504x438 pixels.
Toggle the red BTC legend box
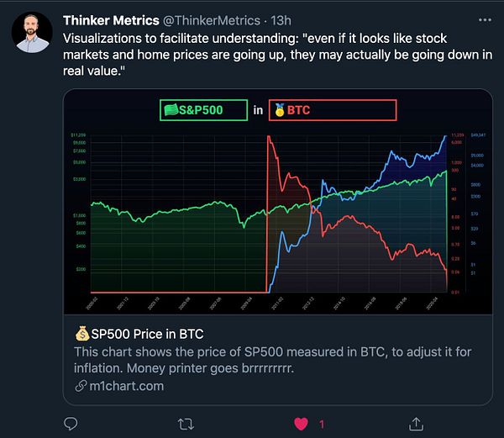pos(332,109)
